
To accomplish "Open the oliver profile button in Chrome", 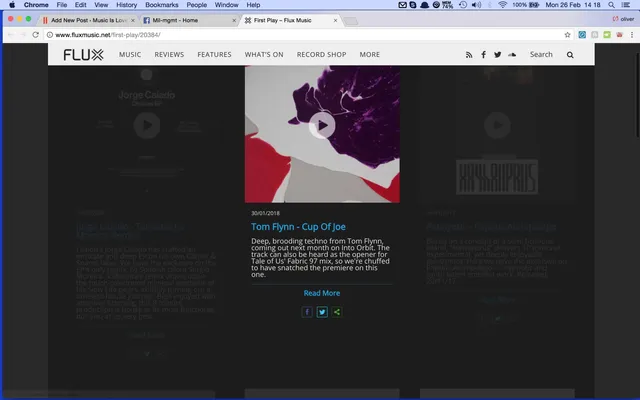I will (624, 19).
